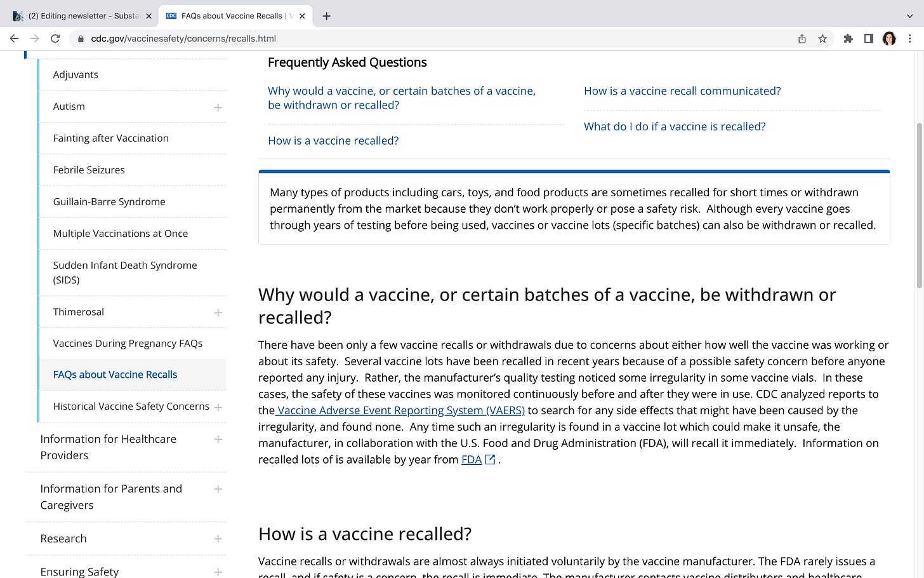Close the FAQs about Vaccine Recalls tab
This screenshot has height=578, width=924.
click(302, 16)
